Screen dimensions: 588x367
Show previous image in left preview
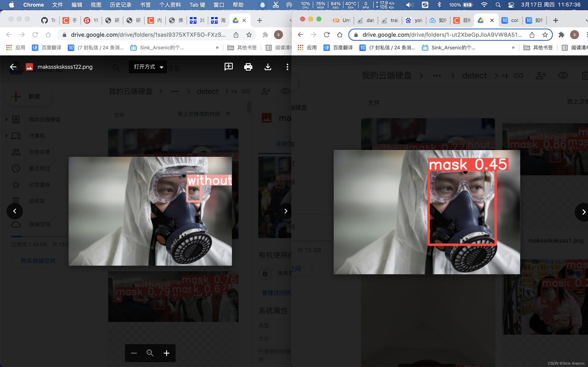15,211
